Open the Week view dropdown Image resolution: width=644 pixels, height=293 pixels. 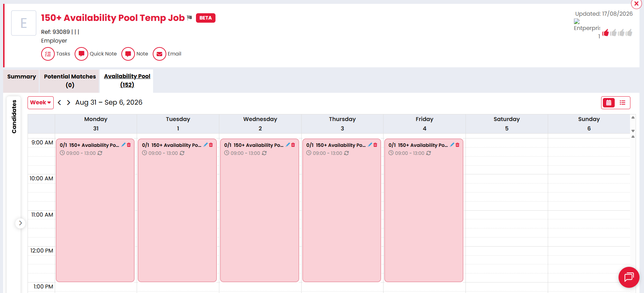coord(40,103)
